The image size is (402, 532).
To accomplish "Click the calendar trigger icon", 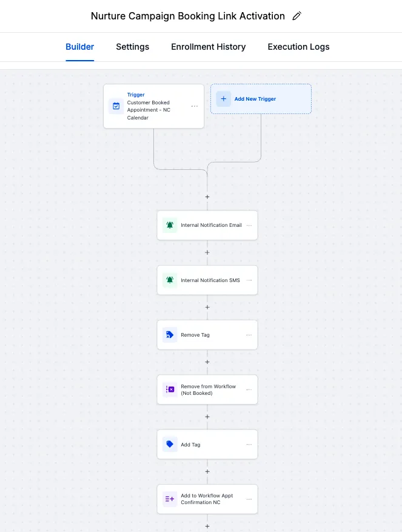I will 116,106.
